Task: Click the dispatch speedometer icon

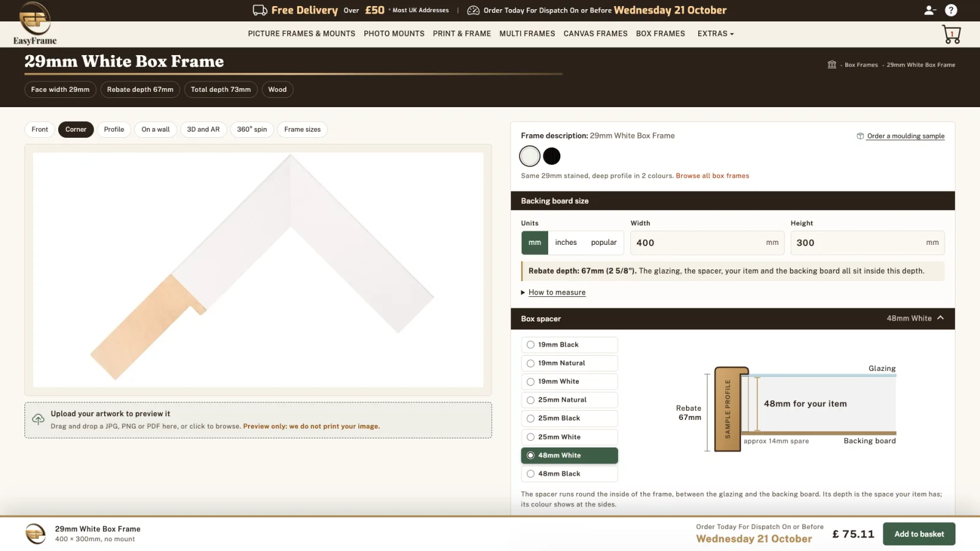Action: click(473, 10)
